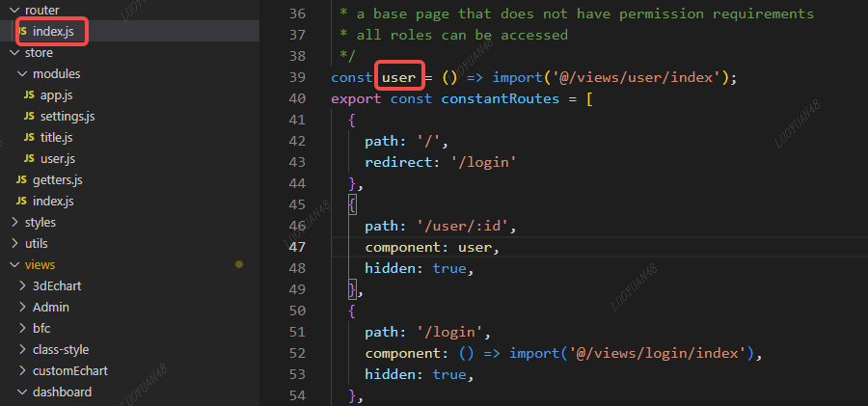Open index.js under the router folder
Image resolution: width=868 pixels, height=406 pixels.
coord(53,32)
